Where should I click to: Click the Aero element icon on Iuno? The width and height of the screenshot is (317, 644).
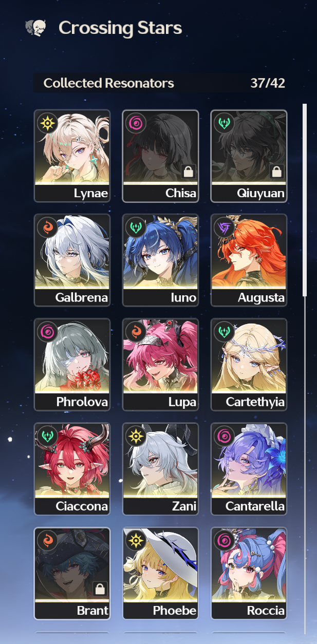pos(136,228)
